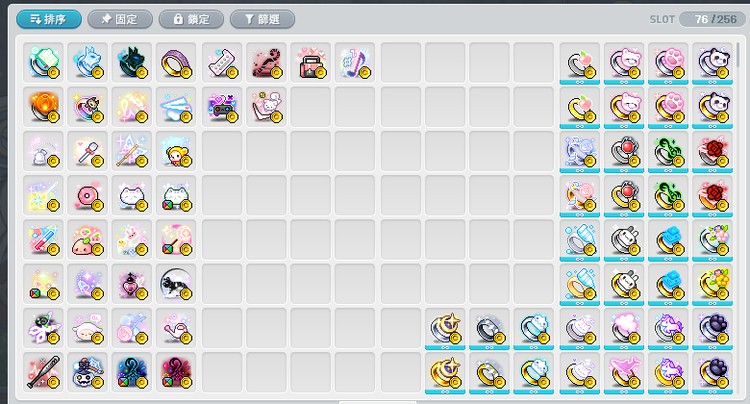Image resolution: width=750 pixels, height=404 pixels.
Task: Select the red and pink bag item
Action: (311, 62)
